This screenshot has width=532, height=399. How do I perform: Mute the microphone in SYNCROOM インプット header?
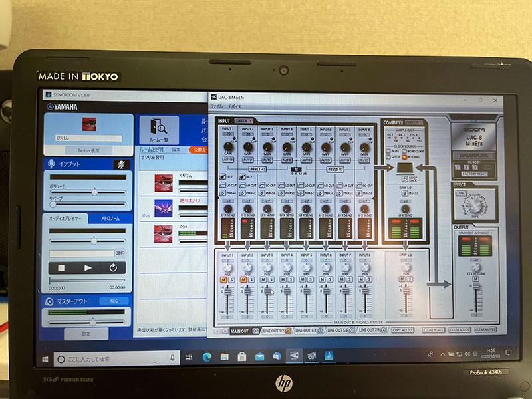pyautogui.click(x=122, y=164)
